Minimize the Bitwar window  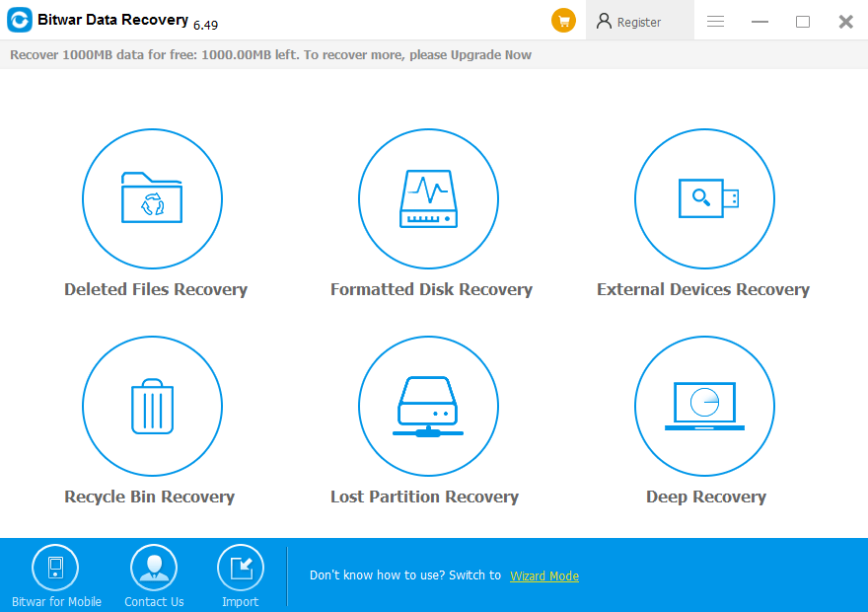point(759,22)
